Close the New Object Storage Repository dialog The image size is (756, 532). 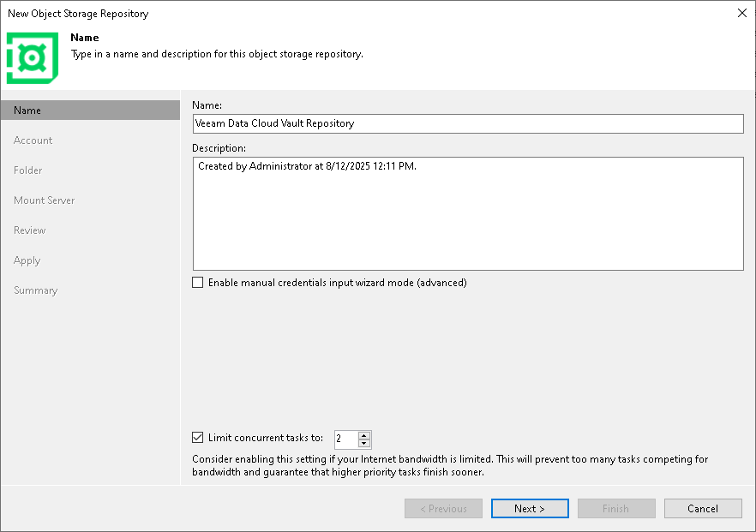pyautogui.click(x=742, y=13)
